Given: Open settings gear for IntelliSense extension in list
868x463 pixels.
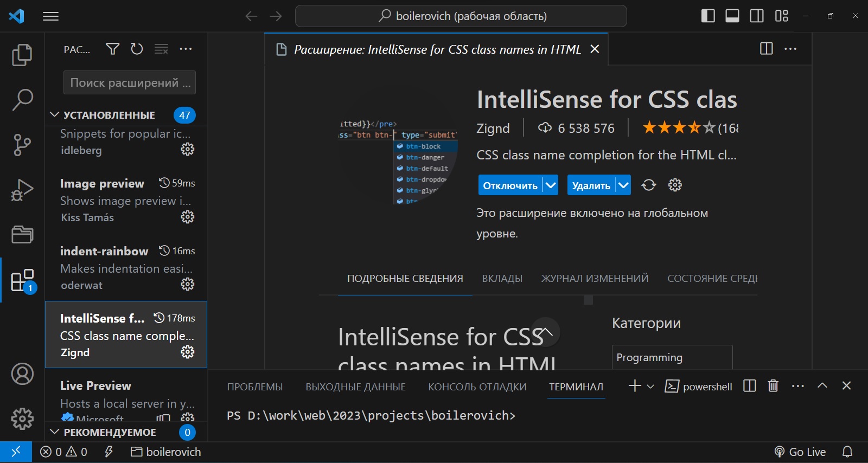Looking at the screenshot, I should pyautogui.click(x=188, y=352).
